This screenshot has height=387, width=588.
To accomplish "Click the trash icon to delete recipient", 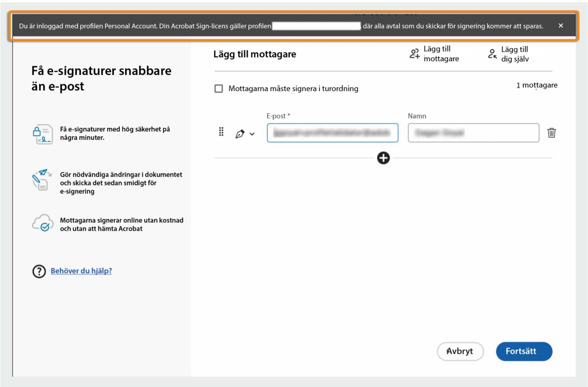I will pos(551,133).
